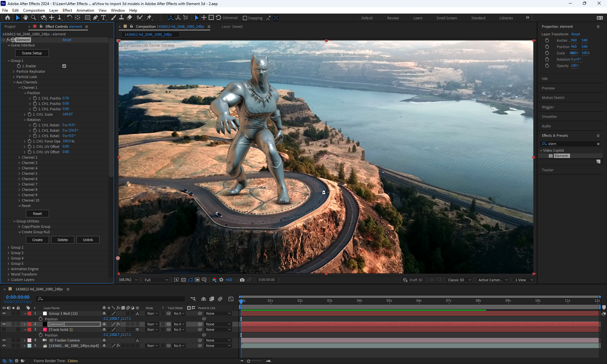Open the Animation menu
The width and height of the screenshot is (607, 364).
pos(85,10)
